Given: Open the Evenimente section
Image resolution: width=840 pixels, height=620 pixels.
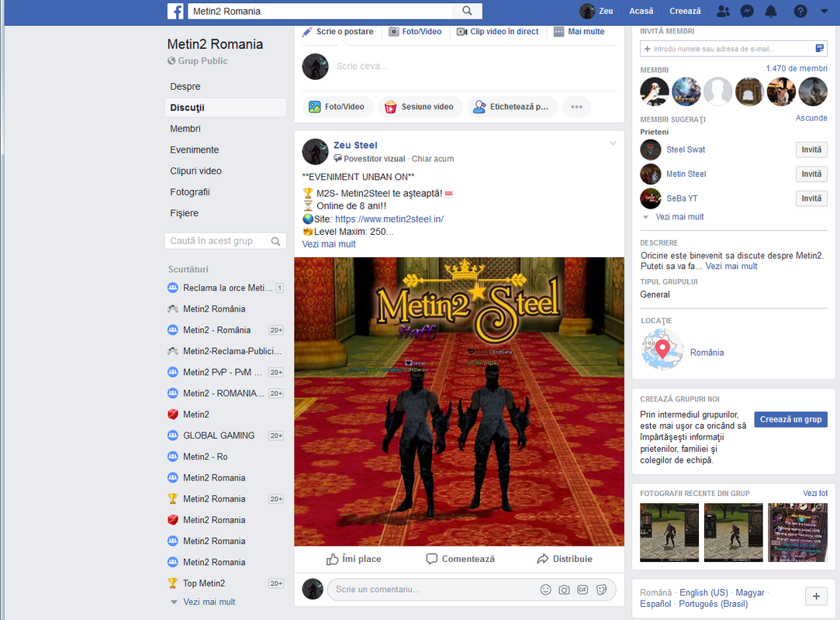Looking at the screenshot, I should pyautogui.click(x=195, y=150).
